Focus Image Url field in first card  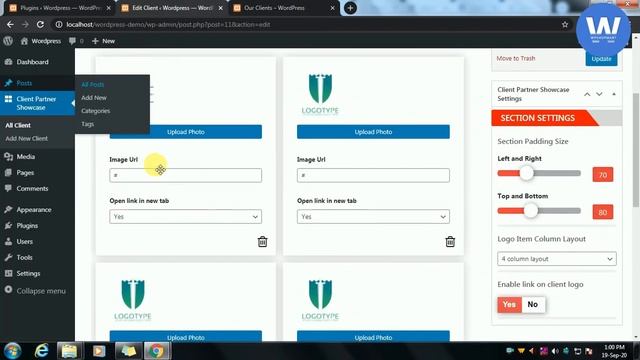point(186,175)
